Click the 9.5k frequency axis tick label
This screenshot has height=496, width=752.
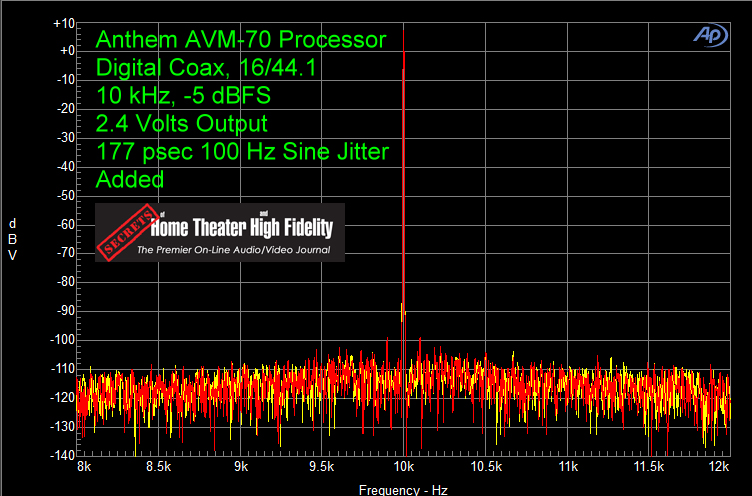coord(322,467)
